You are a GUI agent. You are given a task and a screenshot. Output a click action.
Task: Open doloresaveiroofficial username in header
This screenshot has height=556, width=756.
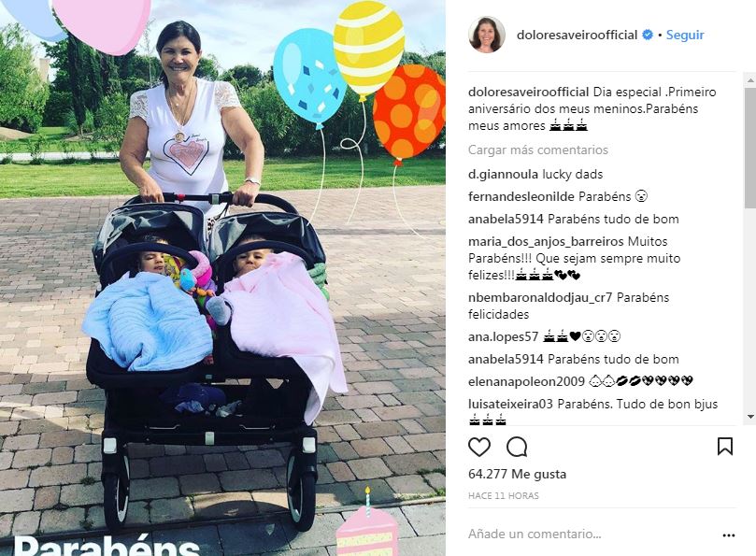coord(578,35)
